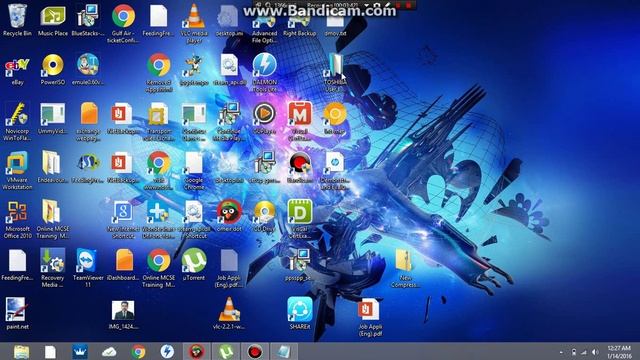Launch the green D notebook shortcut
Viewport: 640px width, 360px height.
[x=300, y=212]
